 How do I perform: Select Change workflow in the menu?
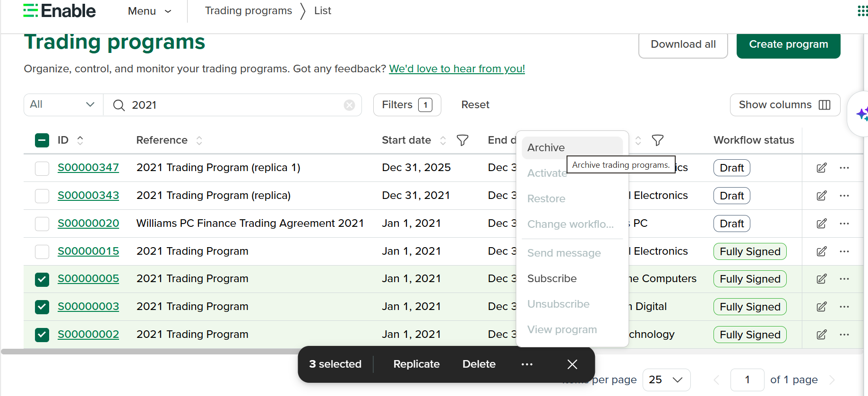click(x=572, y=224)
